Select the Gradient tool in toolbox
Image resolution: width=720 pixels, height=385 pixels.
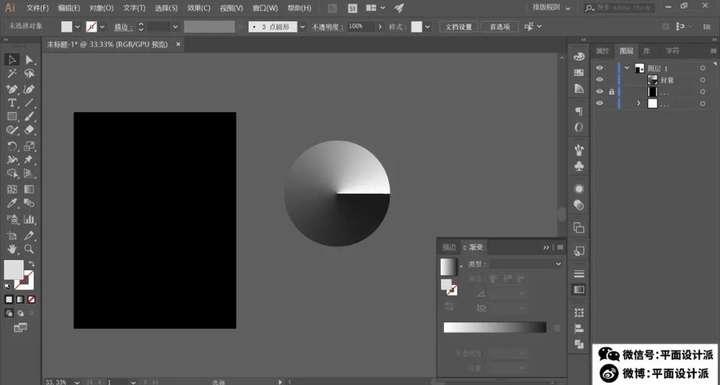[29, 189]
